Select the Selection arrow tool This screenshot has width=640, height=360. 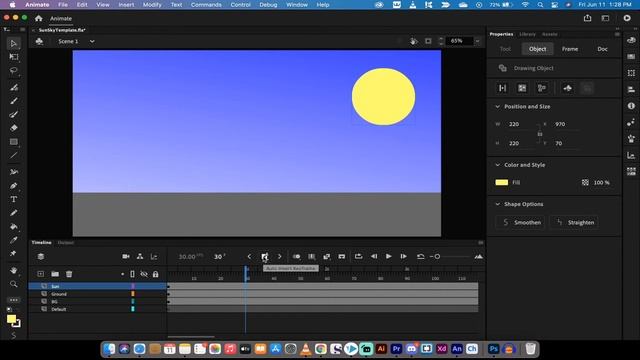(x=13, y=43)
